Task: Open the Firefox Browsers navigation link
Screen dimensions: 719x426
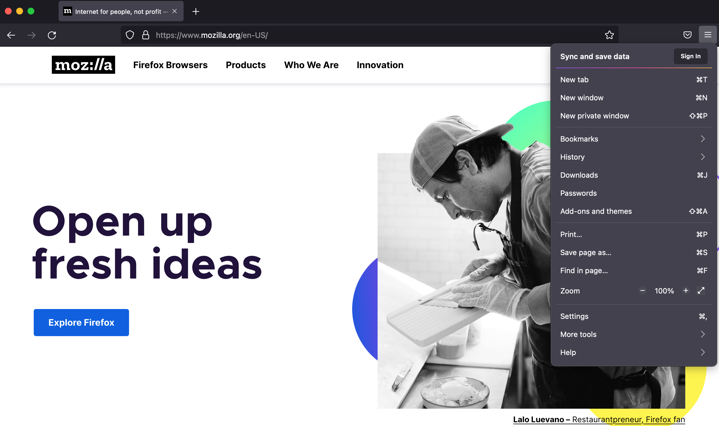Action: [x=170, y=65]
